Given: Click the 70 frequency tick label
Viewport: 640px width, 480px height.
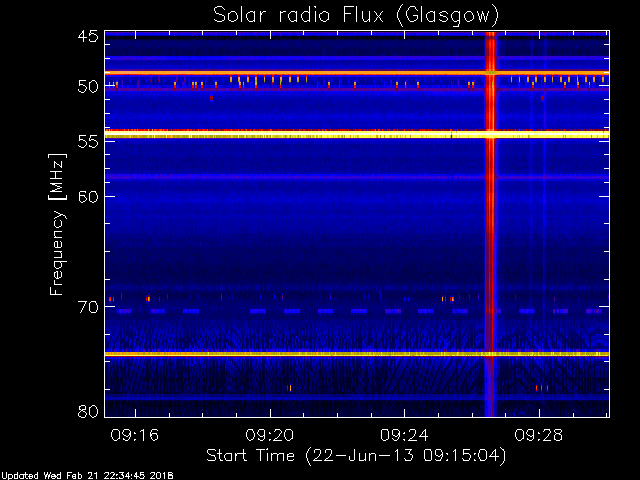Looking at the screenshot, I should coord(88,307).
